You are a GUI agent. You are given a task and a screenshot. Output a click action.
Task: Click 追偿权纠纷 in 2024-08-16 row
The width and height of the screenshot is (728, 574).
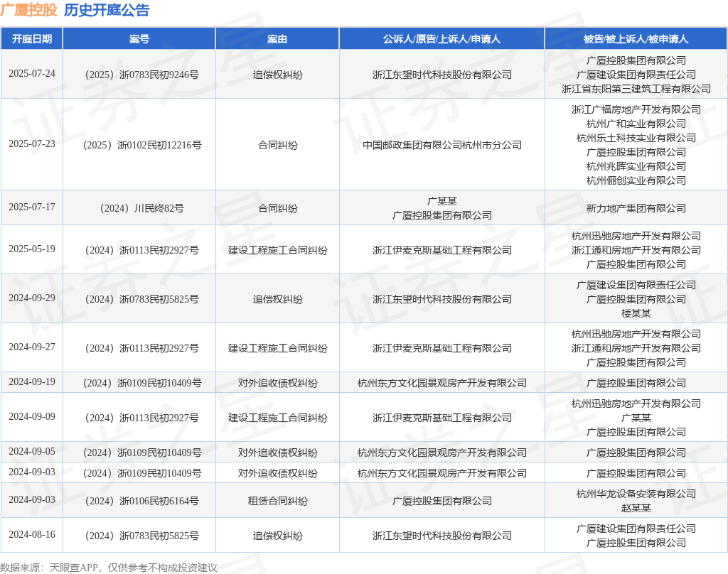(277, 536)
